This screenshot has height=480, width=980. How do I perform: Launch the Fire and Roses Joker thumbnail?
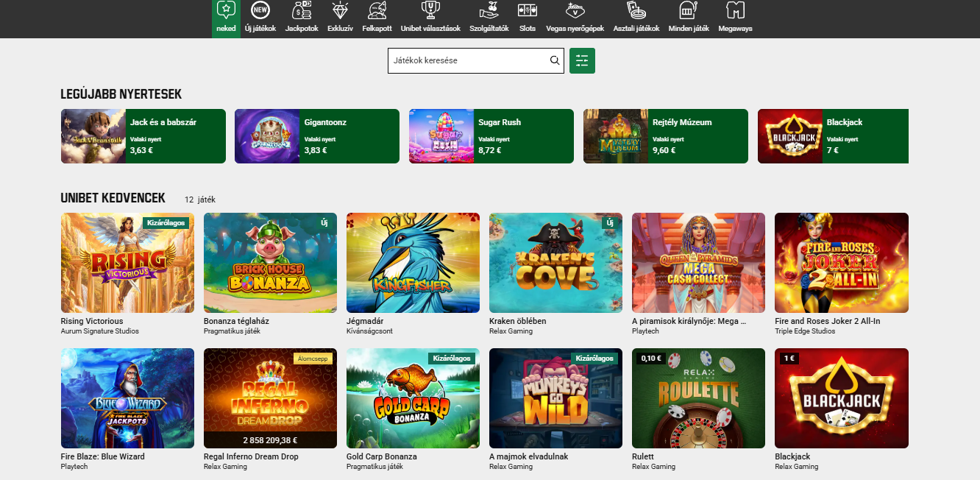click(842, 263)
